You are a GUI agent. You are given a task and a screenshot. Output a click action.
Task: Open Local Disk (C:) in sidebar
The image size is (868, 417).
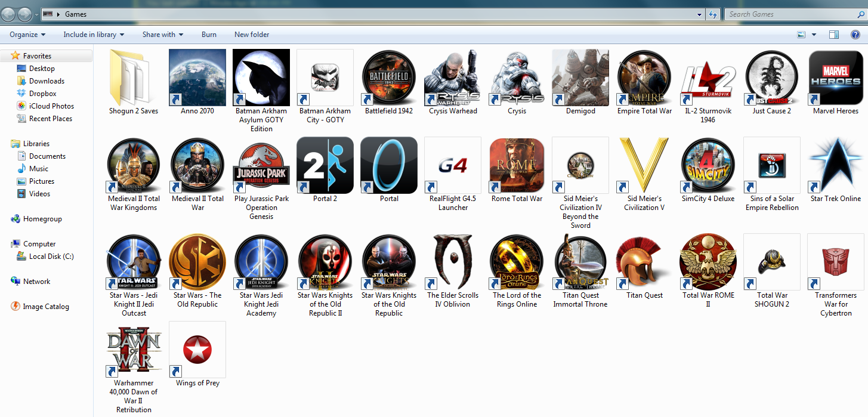[51, 257]
